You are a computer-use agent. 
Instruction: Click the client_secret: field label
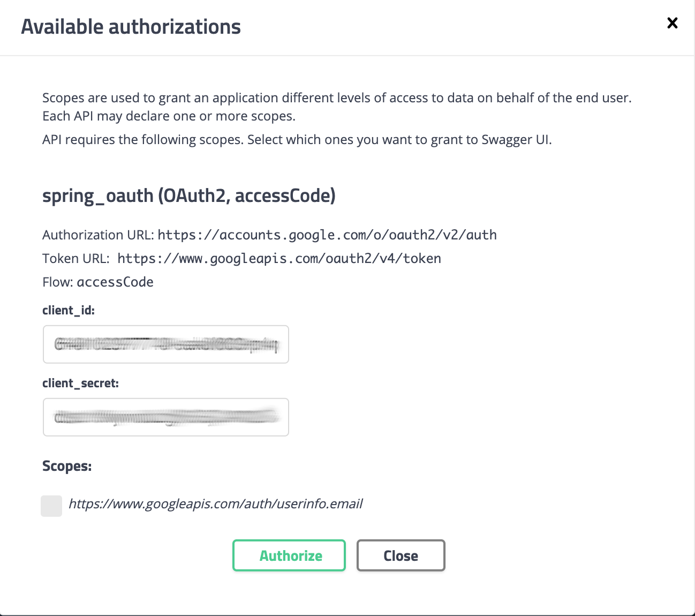80,384
